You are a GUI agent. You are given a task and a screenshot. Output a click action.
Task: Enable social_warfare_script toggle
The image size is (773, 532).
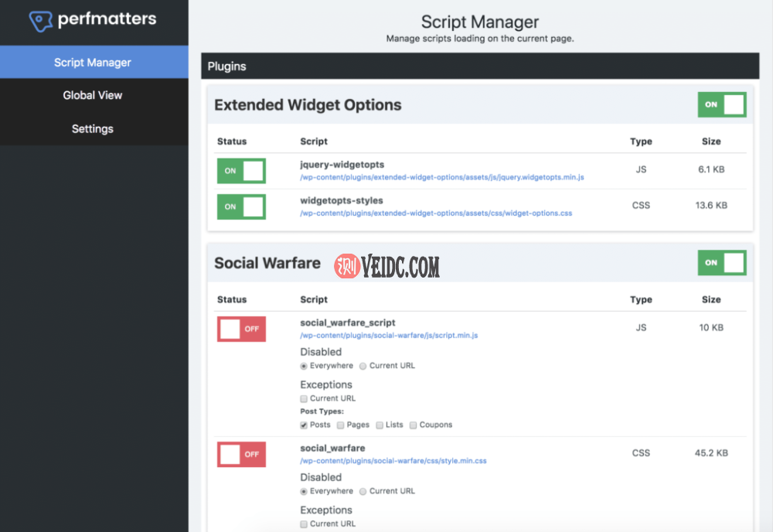(241, 329)
